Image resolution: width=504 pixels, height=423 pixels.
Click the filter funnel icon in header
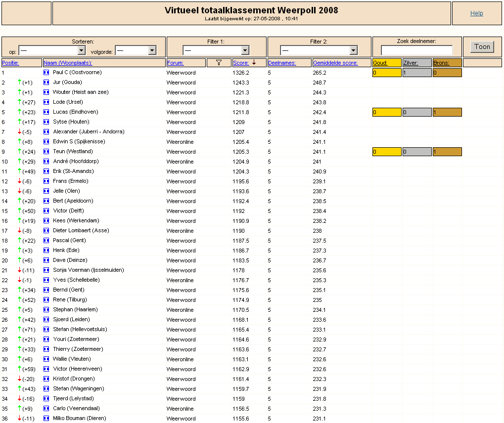click(219, 63)
